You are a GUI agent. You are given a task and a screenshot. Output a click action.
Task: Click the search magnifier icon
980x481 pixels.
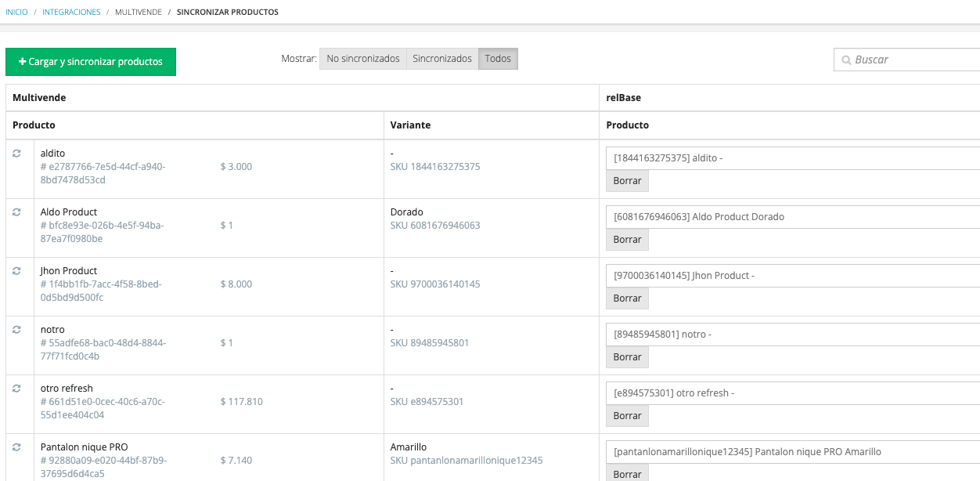coord(846,60)
